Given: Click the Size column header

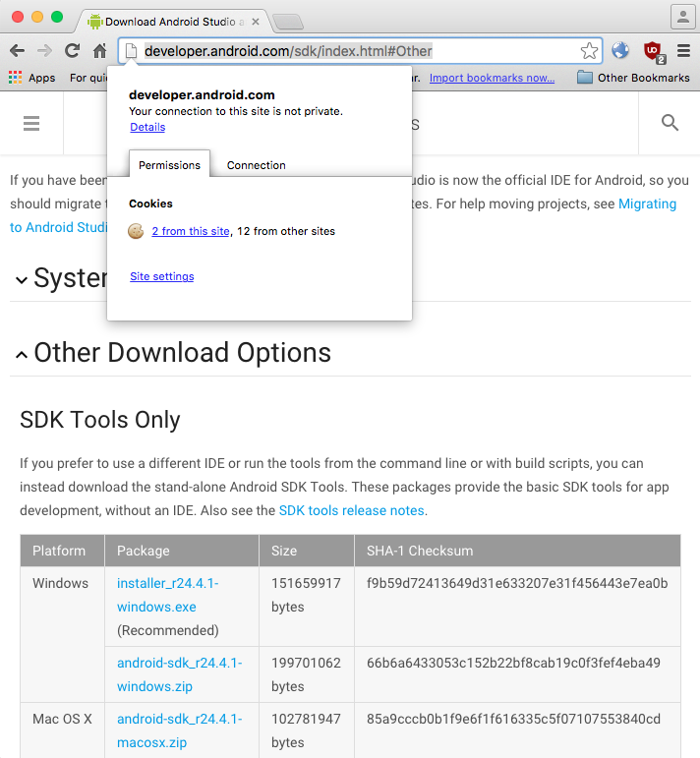Looking at the screenshot, I should click(307, 551).
